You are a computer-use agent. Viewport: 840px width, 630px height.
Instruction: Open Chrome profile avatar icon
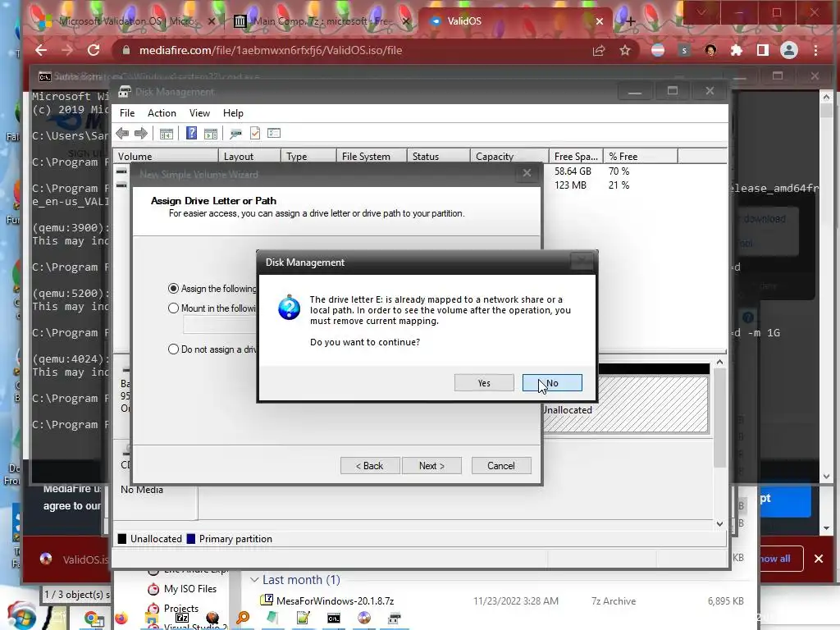point(788,50)
